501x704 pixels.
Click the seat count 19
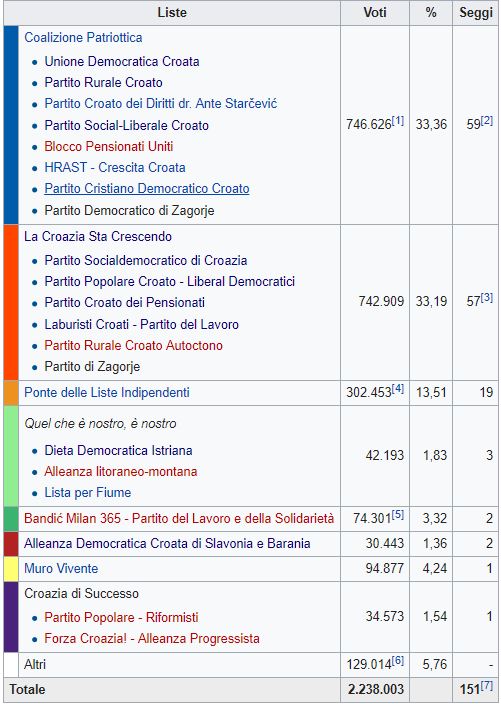(x=486, y=392)
